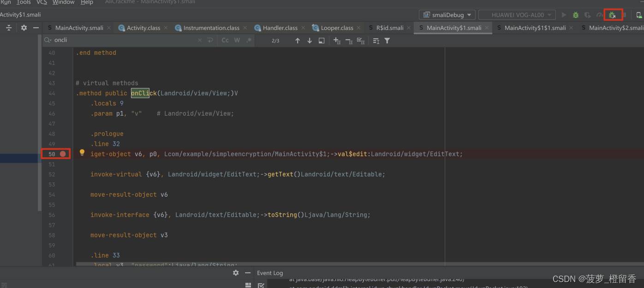Open the Tools menu
Screen dimensions: 644x288
[24, 2]
